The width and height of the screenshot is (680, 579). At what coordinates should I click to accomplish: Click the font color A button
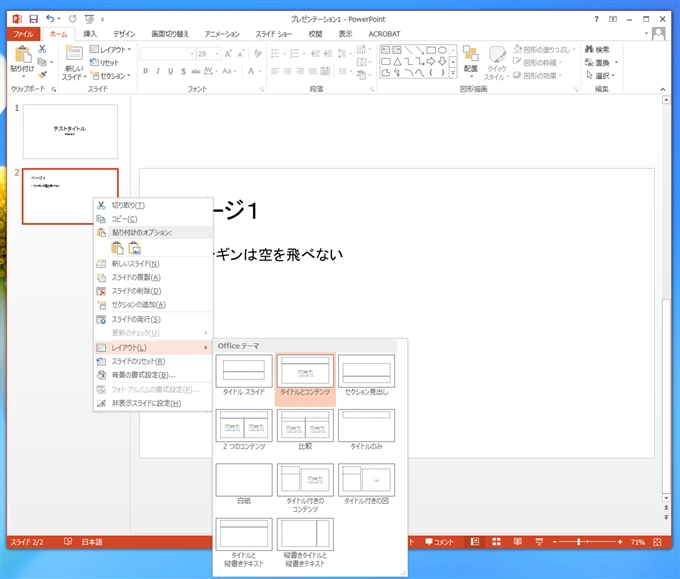pos(251,71)
